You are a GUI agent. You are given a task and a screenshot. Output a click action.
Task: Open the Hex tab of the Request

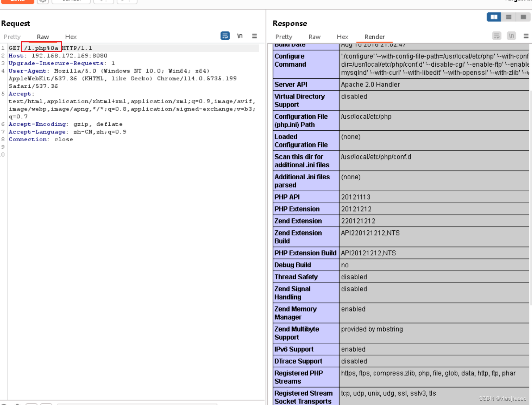[71, 37]
